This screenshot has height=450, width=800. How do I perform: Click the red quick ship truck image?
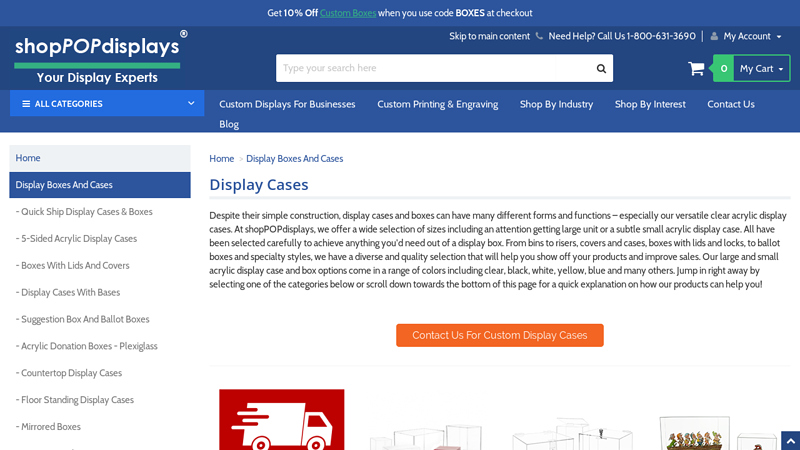[282, 420]
